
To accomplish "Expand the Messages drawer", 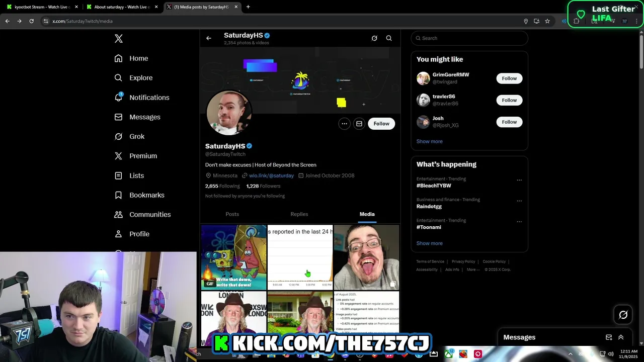I will click(x=621, y=337).
